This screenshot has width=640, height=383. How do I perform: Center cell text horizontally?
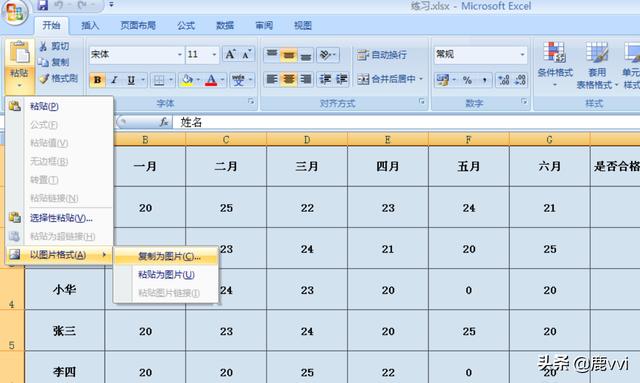[289, 79]
